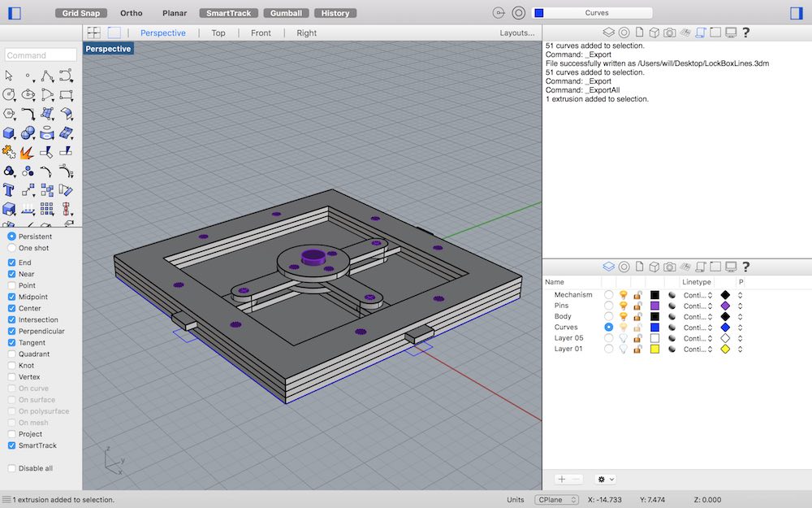Screen dimensions: 812x508
Task: Switch to the Top viewport tab
Action: coord(218,33)
